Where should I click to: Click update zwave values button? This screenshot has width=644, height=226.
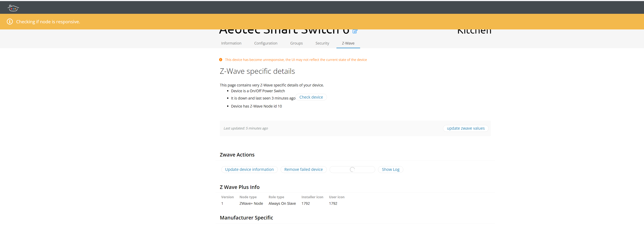coord(466,128)
